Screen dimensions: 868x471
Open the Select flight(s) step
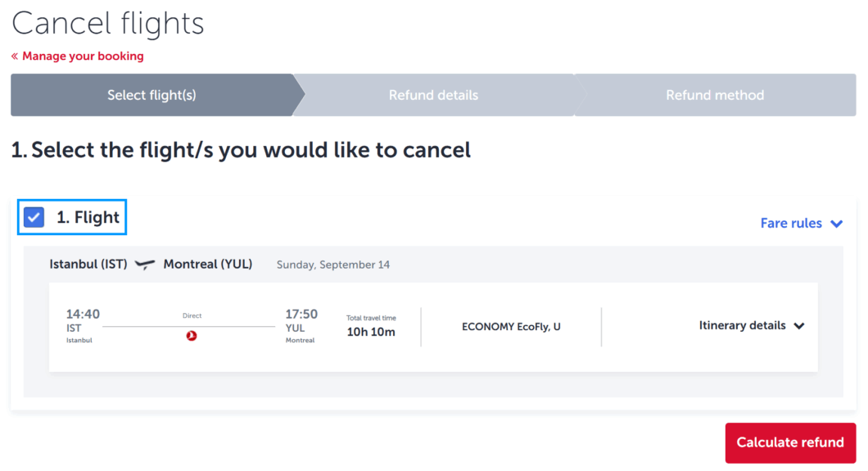click(151, 95)
